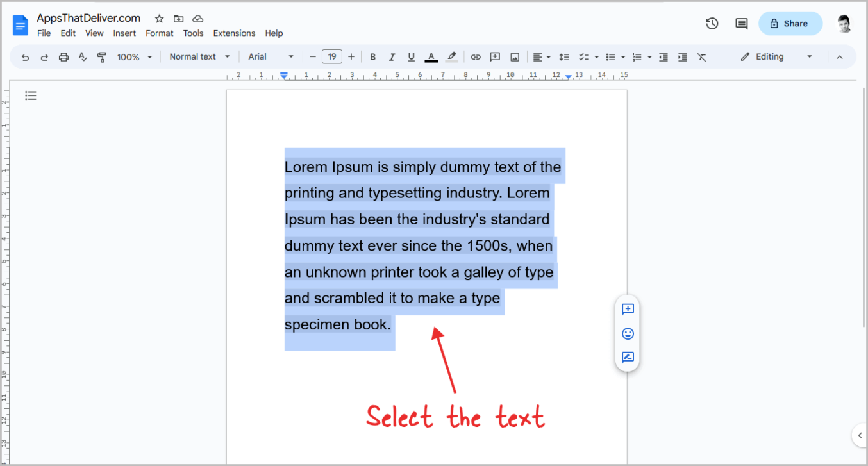Open line and paragraph spacing
The height and width of the screenshot is (466, 868).
click(x=564, y=57)
